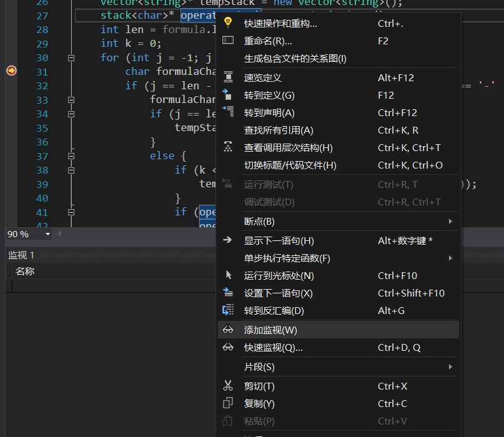Screen dimensions: 504x437
Task: Choose 剪切(T) from the menu
Action: pos(338,386)
